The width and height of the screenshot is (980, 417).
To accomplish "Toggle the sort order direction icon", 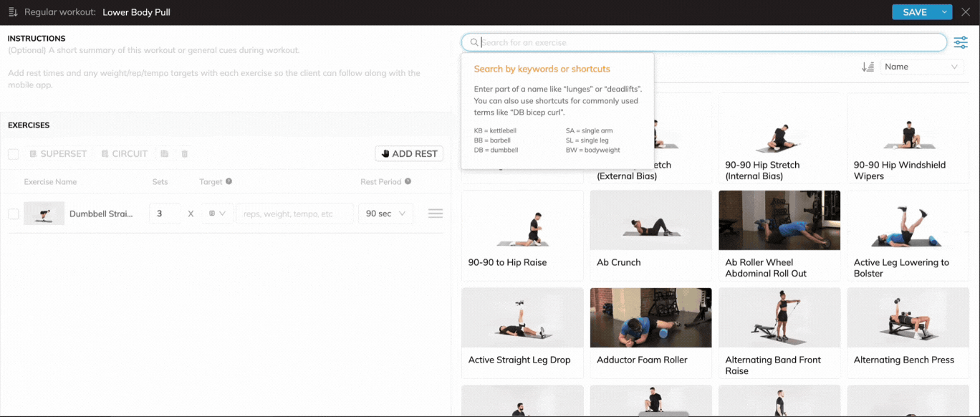I will pyautogui.click(x=868, y=67).
